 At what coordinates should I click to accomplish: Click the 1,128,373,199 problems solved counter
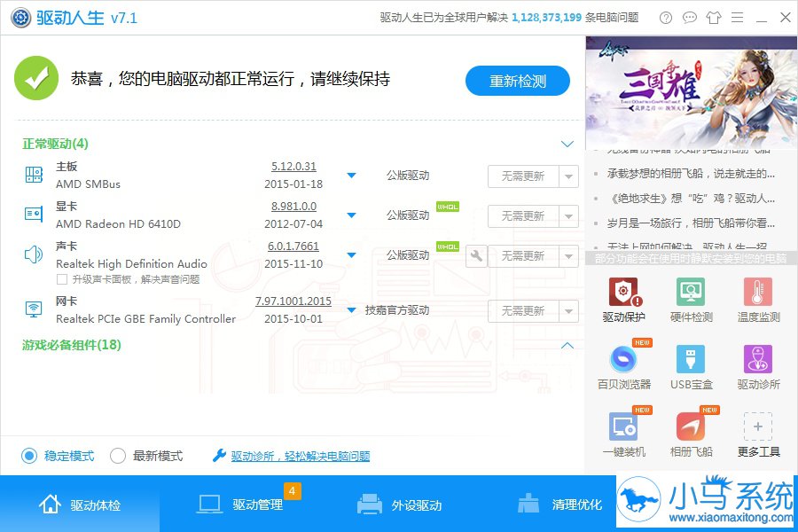[546, 18]
